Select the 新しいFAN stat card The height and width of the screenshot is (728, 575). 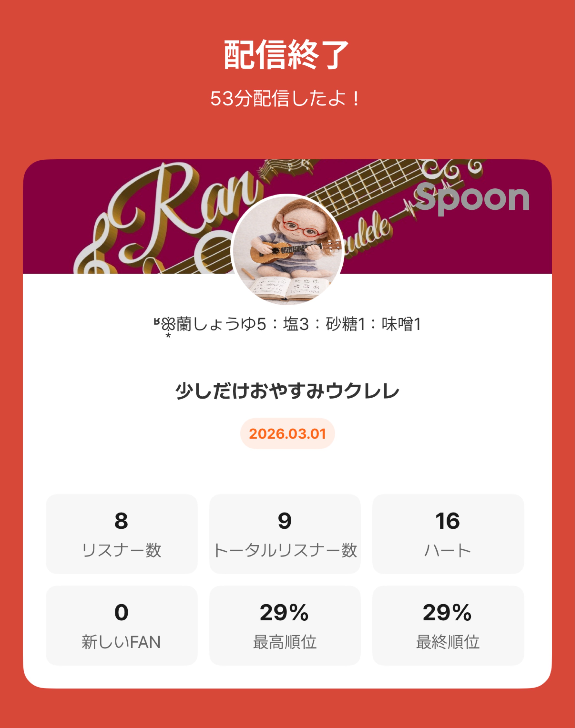click(x=122, y=625)
